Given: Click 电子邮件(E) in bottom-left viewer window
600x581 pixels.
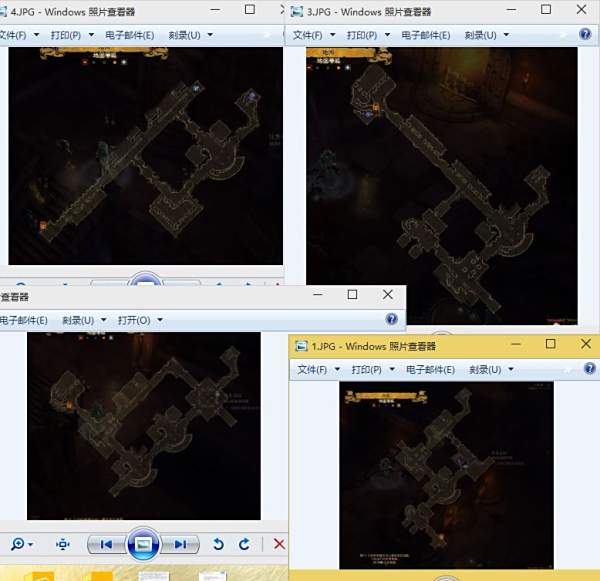Looking at the screenshot, I should (x=24, y=320).
